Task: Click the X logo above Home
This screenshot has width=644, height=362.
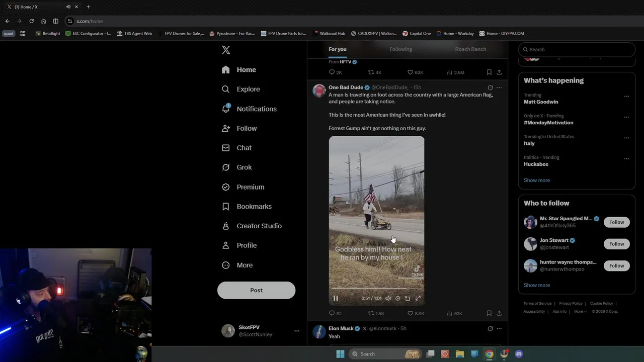Action: click(x=226, y=50)
